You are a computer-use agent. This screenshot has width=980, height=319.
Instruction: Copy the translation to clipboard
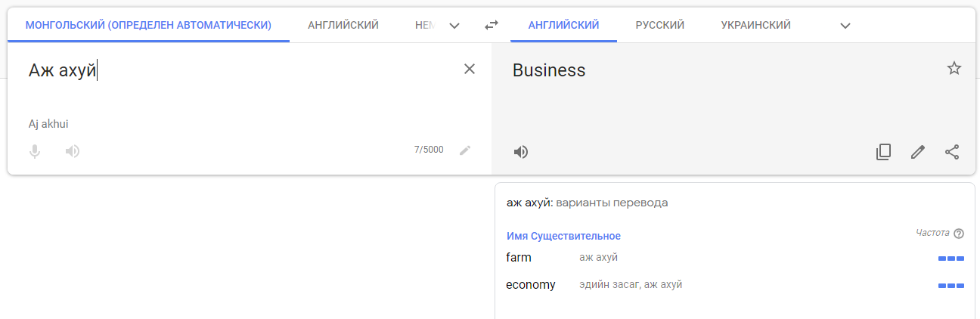coord(883,152)
